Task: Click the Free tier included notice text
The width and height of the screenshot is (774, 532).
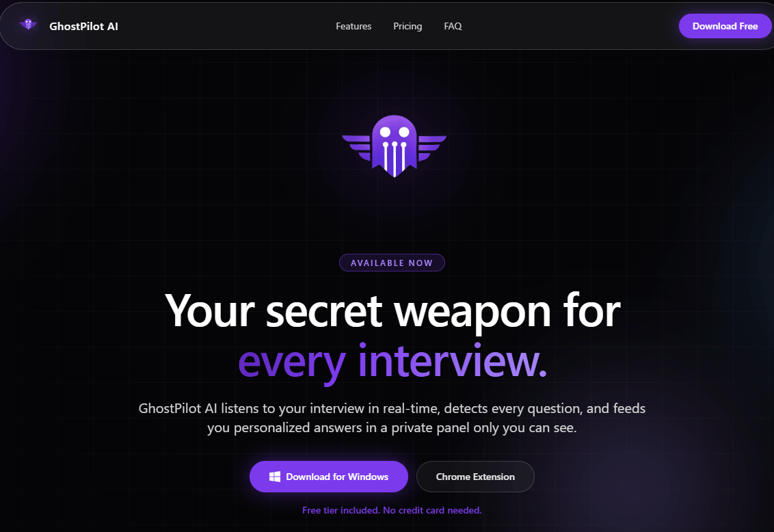Action: (x=392, y=510)
